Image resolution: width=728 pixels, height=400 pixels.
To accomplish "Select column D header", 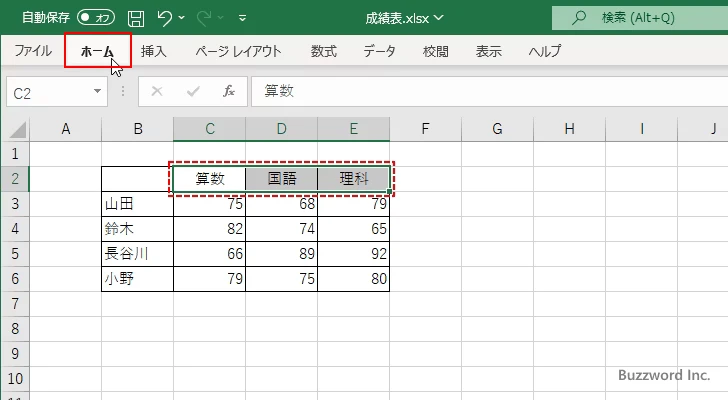I will (281, 129).
